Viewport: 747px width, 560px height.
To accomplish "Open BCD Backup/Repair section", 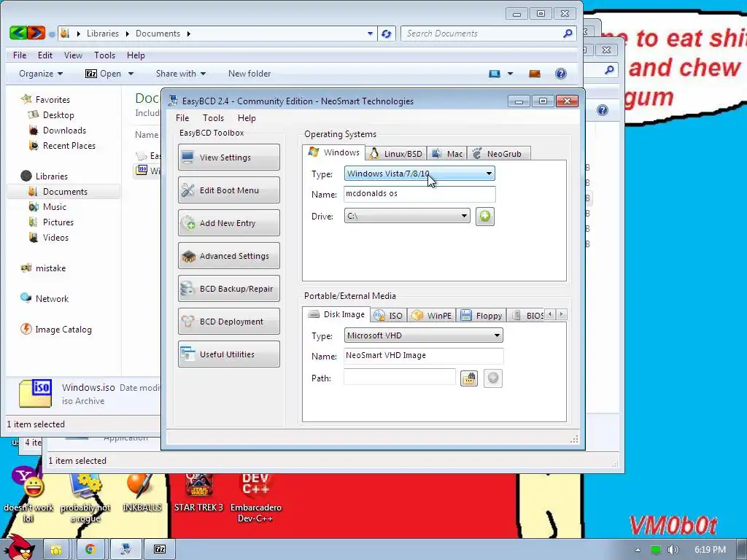I will tap(228, 289).
